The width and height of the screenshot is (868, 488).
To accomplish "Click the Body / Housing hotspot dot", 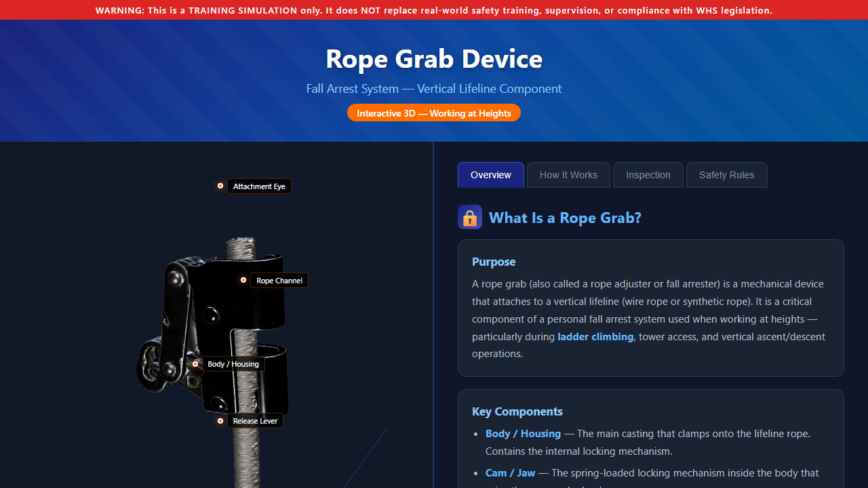I will (195, 364).
